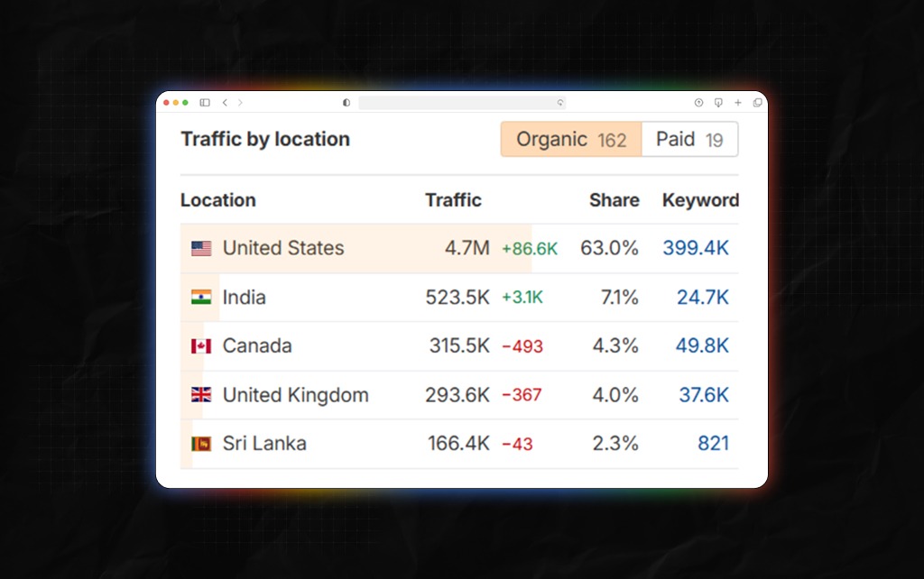Click the Keyword column header
Screen dimensions: 924x579
pyautogui.click(x=700, y=200)
